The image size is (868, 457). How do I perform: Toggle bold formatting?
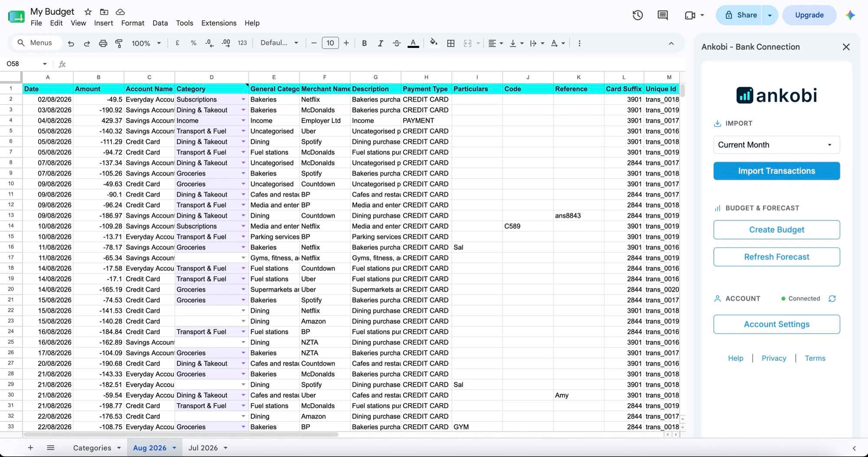[x=365, y=43]
